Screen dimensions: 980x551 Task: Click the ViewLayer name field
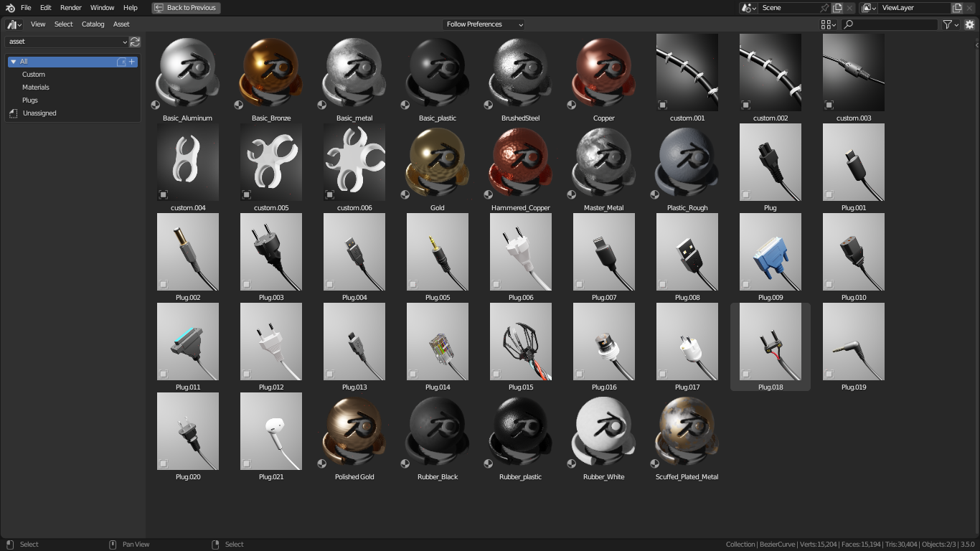(x=915, y=8)
